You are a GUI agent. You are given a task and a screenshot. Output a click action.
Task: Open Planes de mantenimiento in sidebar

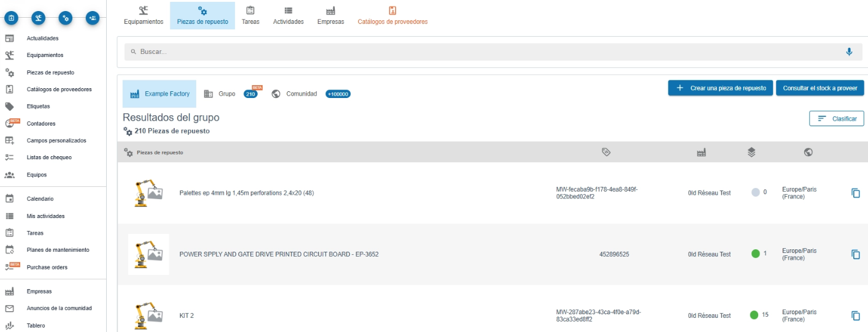(x=58, y=250)
